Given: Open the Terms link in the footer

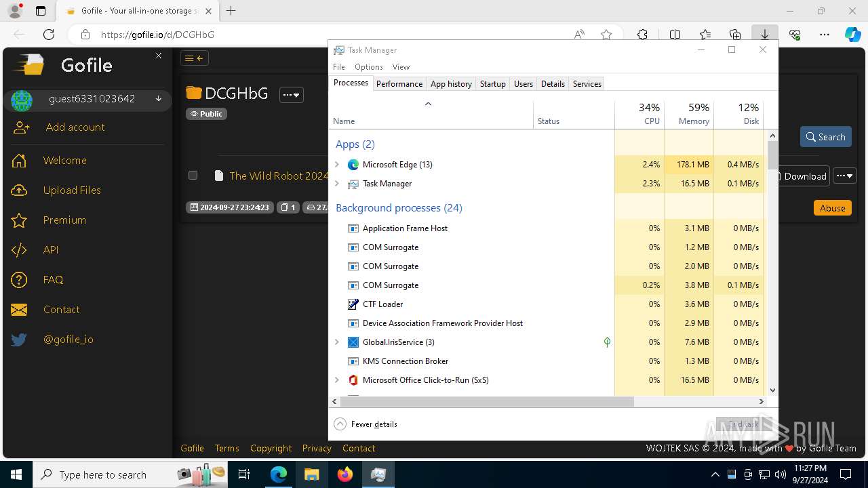Looking at the screenshot, I should click(226, 448).
